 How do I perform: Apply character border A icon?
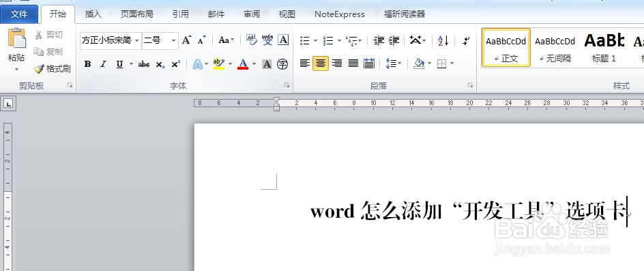click(x=283, y=40)
